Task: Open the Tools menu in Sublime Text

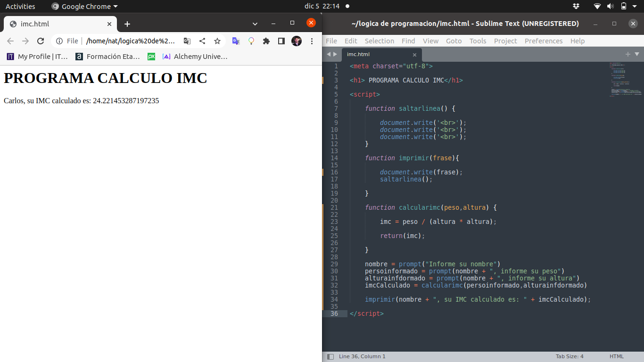Action: click(478, 41)
